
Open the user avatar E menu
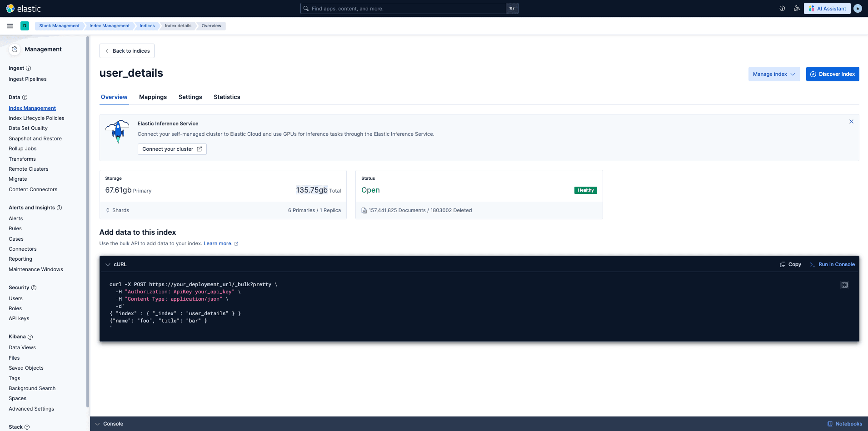pos(858,9)
